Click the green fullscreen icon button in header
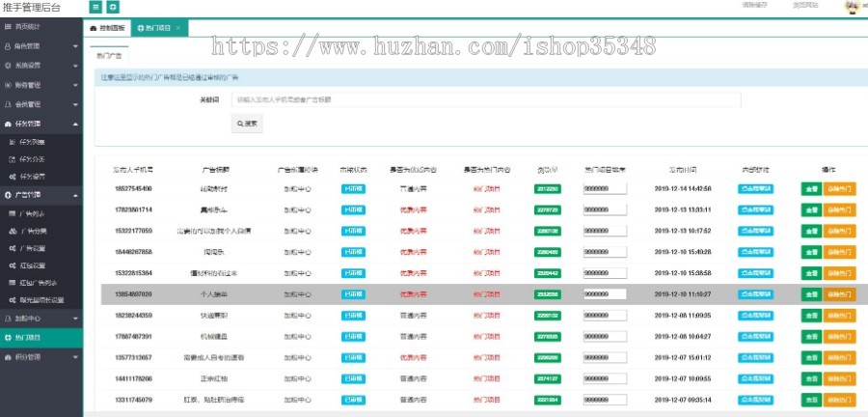The width and height of the screenshot is (868, 417). coord(113,7)
